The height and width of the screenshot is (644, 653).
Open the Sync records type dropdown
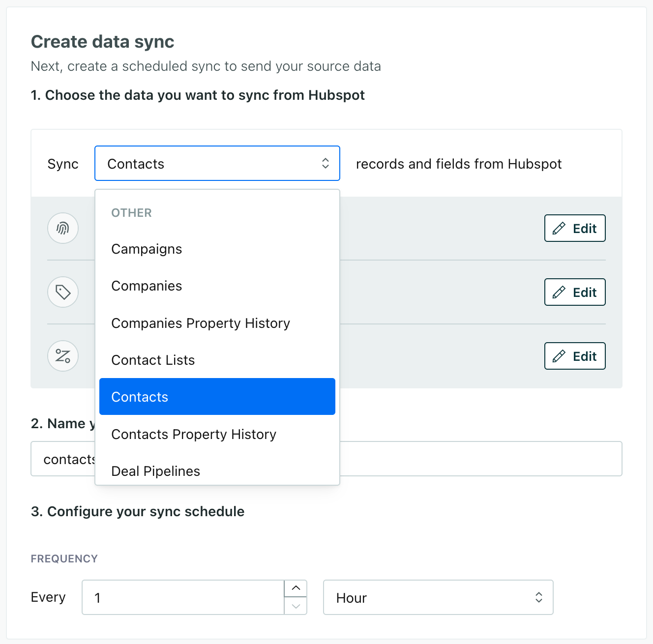click(217, 163)
